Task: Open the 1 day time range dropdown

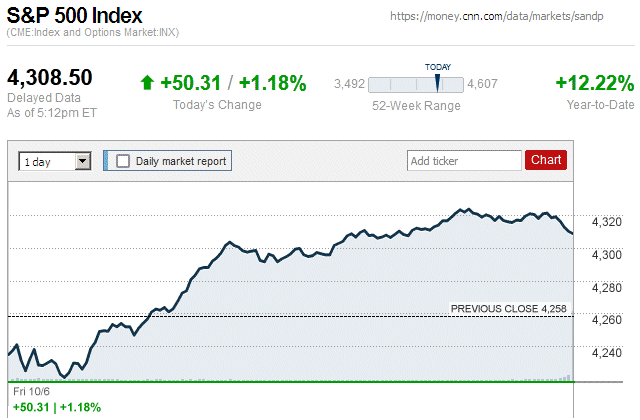Action: [55, 160]
